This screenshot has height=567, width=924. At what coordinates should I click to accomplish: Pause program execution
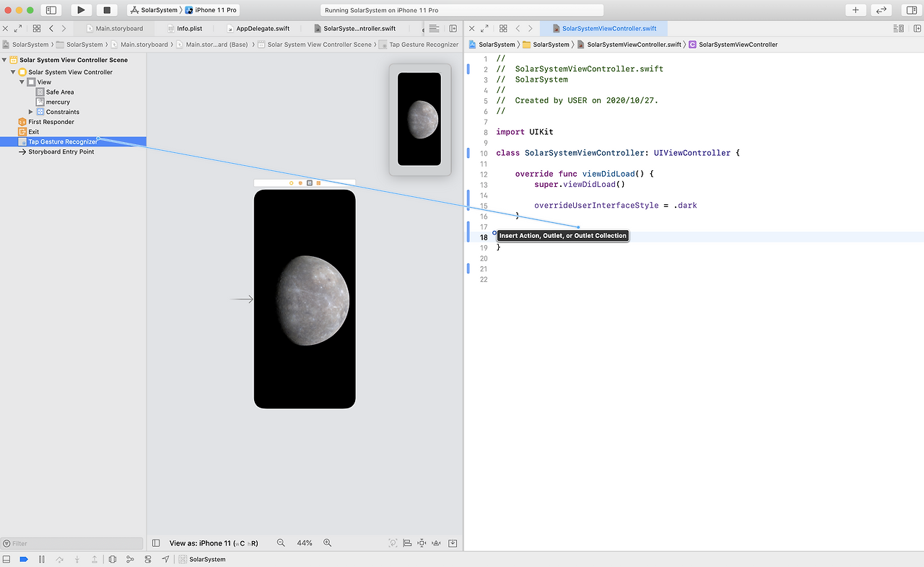pyautogui.click(x=41, y=559)
